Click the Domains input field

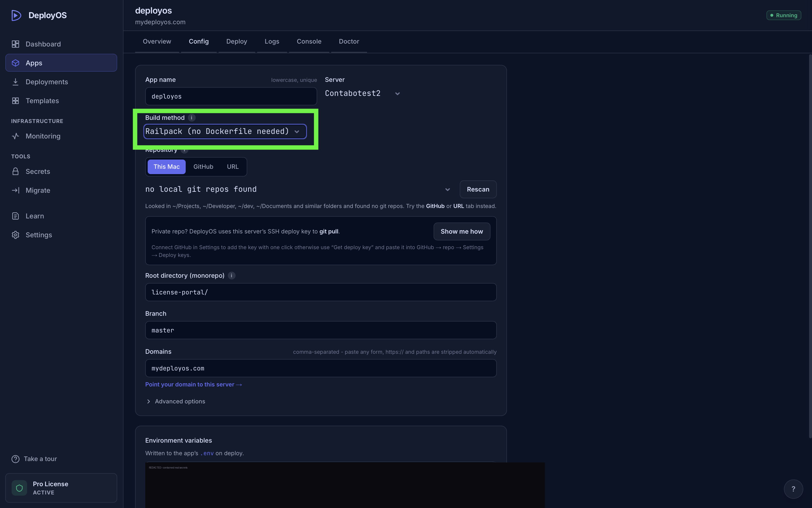(321, 368)
